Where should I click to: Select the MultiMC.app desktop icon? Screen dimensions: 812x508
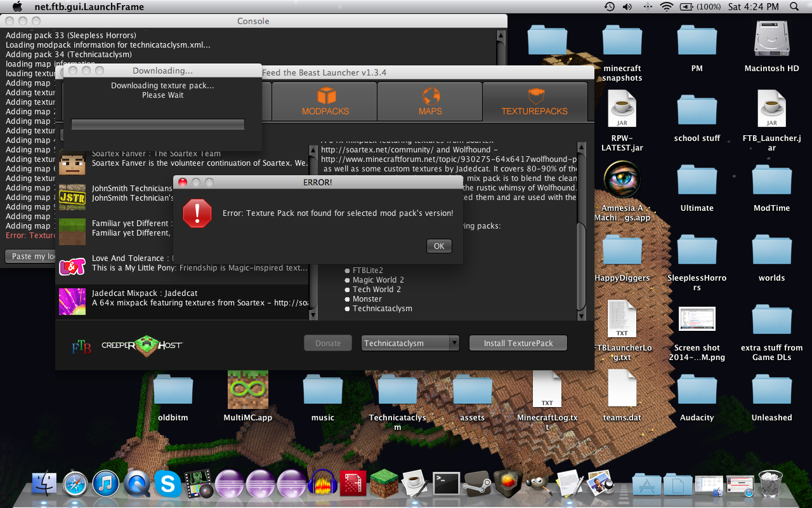(248, 389)
